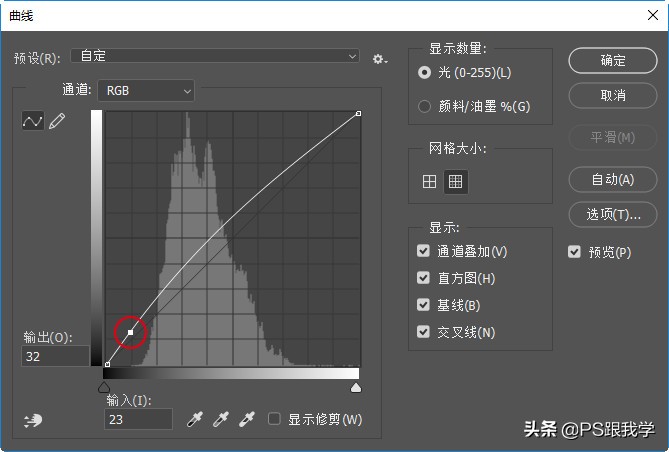The height and width of the screenshot is (452, 669).
Task: Select the 光 (0-255) radio option
Action: [424, 73]
